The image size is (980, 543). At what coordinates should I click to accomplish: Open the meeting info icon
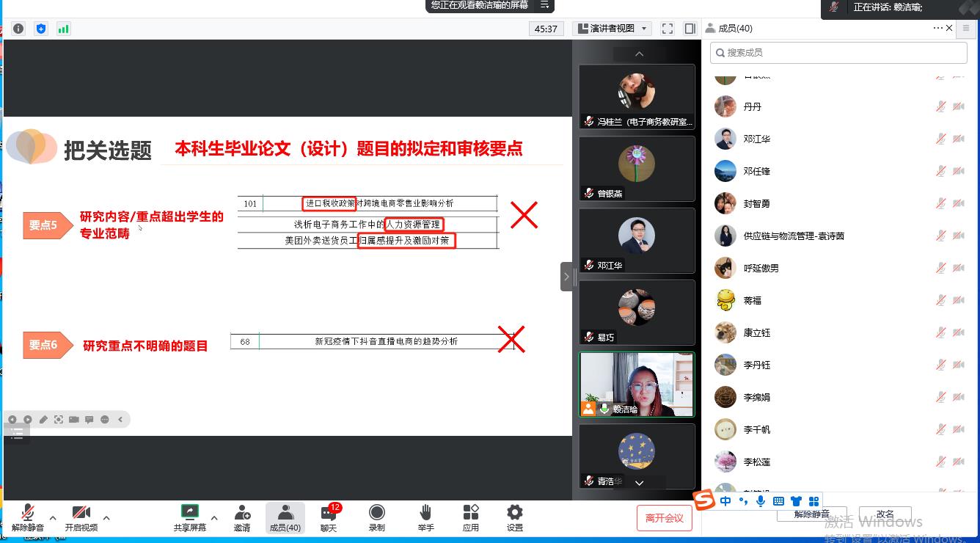point(18,29)
